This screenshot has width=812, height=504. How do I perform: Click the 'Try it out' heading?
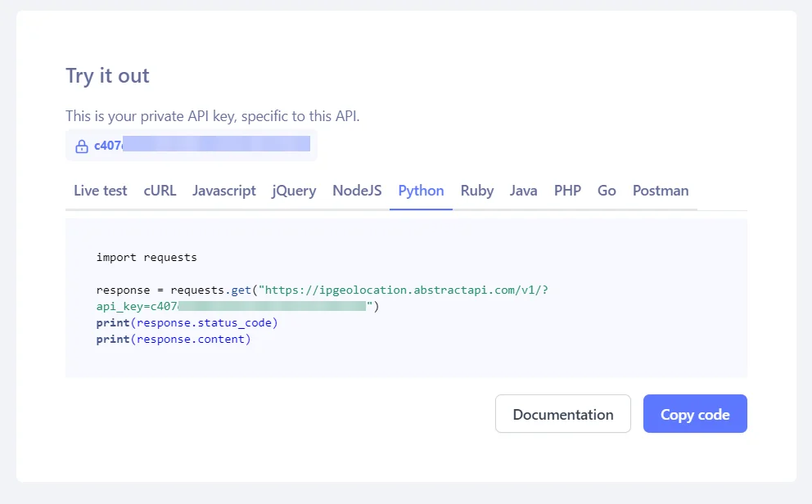(x=107, y=76)
